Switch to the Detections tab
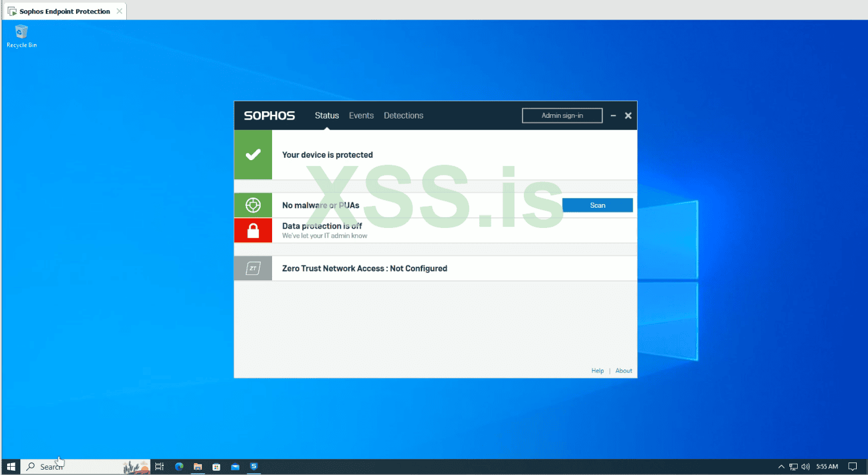868x475 pixels. [x=404, y=115]
